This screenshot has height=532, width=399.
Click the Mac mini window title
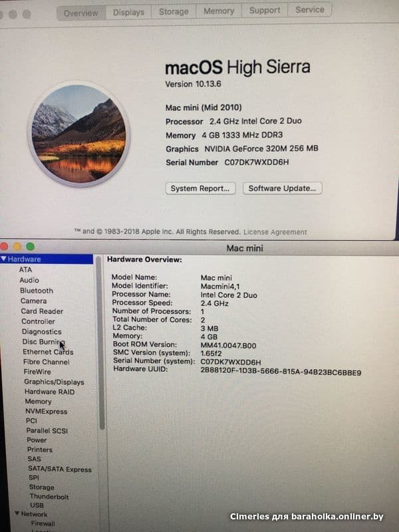tap(245, 248)
